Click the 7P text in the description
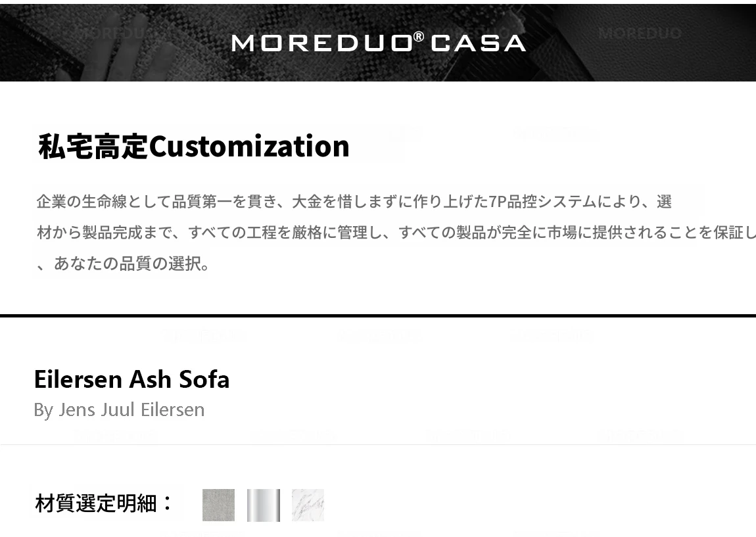The width and height of the screenshot is (756, 537). pyautogui.click(x=497, y=202)
